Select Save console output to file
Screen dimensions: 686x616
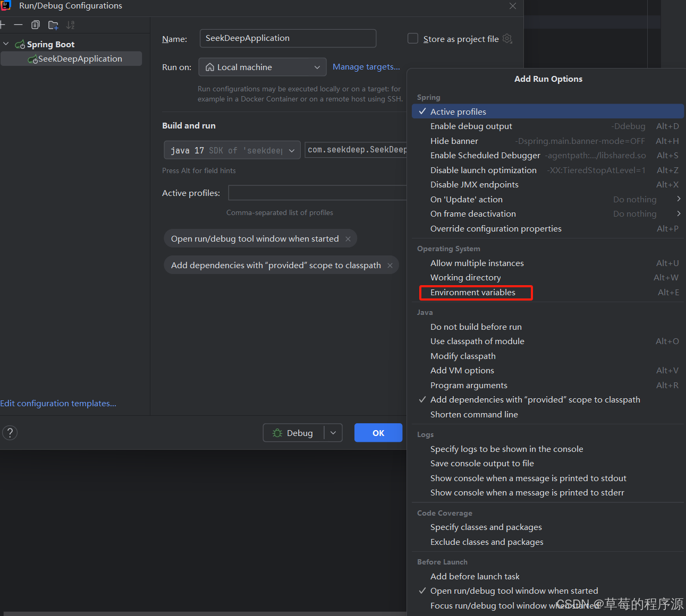pyautogui.click(x=548, y=464)
